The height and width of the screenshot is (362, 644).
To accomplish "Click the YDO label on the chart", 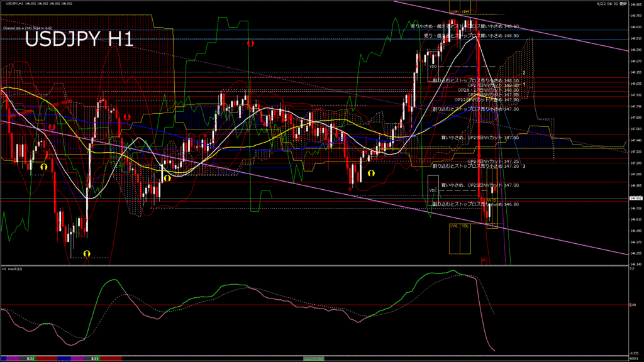I will (433, 66).
